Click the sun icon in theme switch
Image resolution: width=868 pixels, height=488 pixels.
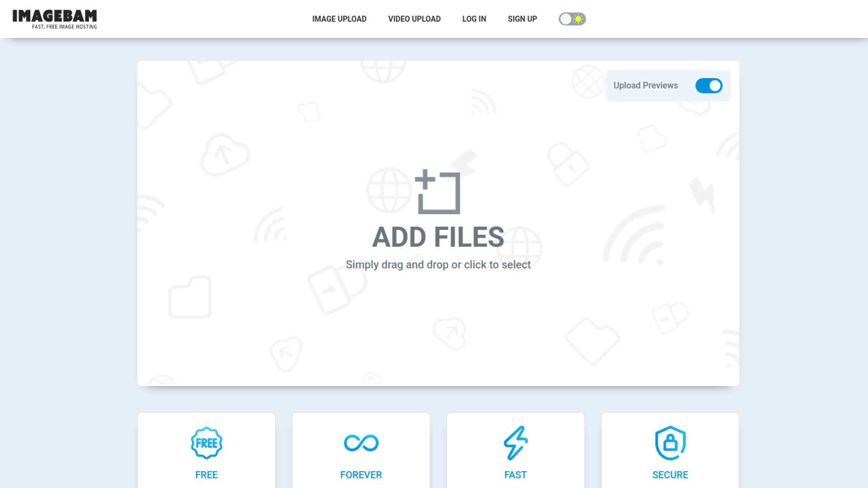578,19
